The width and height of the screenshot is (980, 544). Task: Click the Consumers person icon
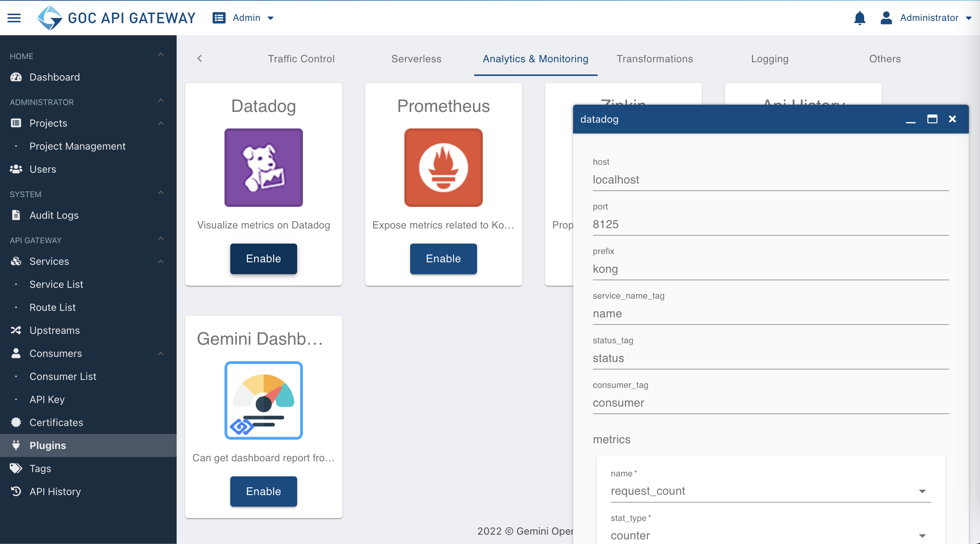16,353
